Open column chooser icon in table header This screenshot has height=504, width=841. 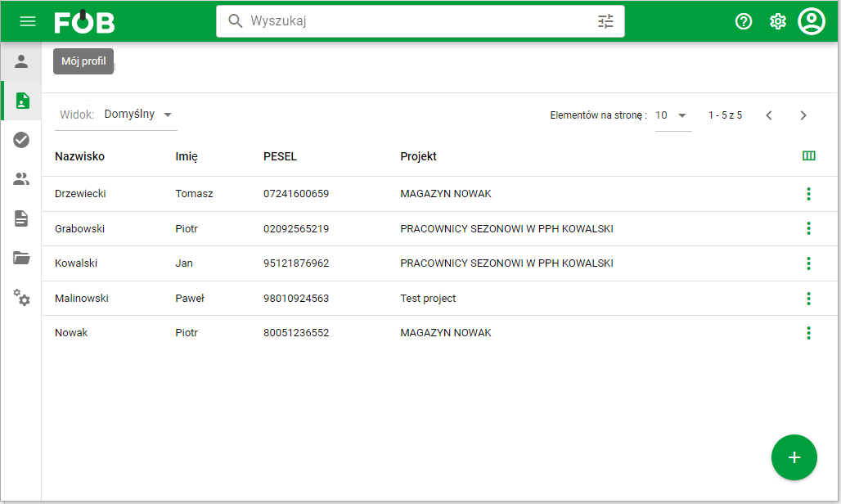tap(809, 156)
